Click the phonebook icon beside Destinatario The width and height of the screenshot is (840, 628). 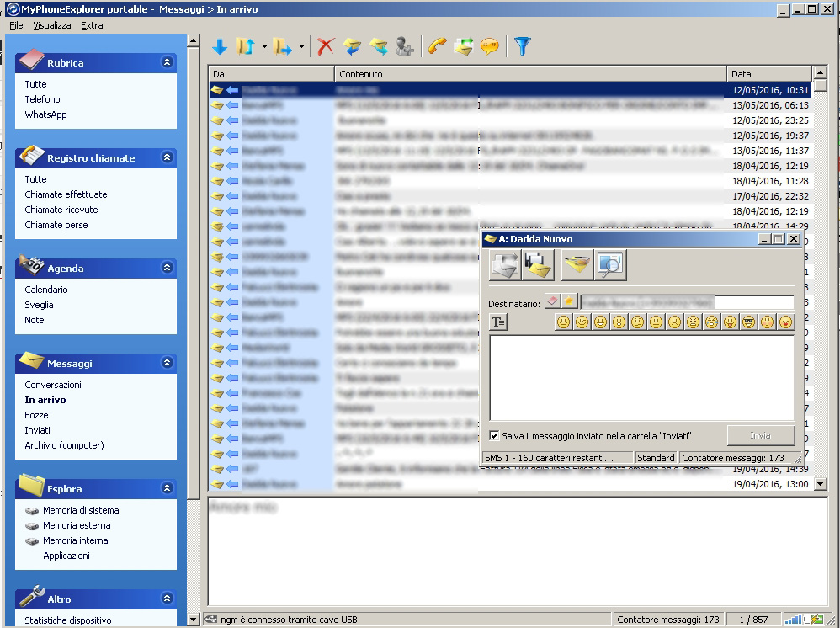[x=552, y=301]
